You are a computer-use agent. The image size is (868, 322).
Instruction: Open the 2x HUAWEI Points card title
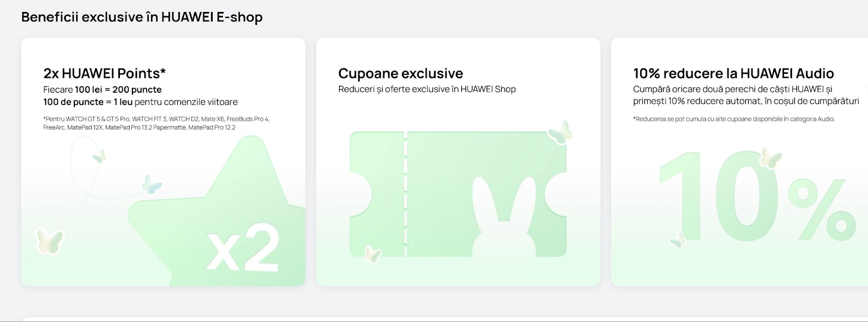point(105,73)
